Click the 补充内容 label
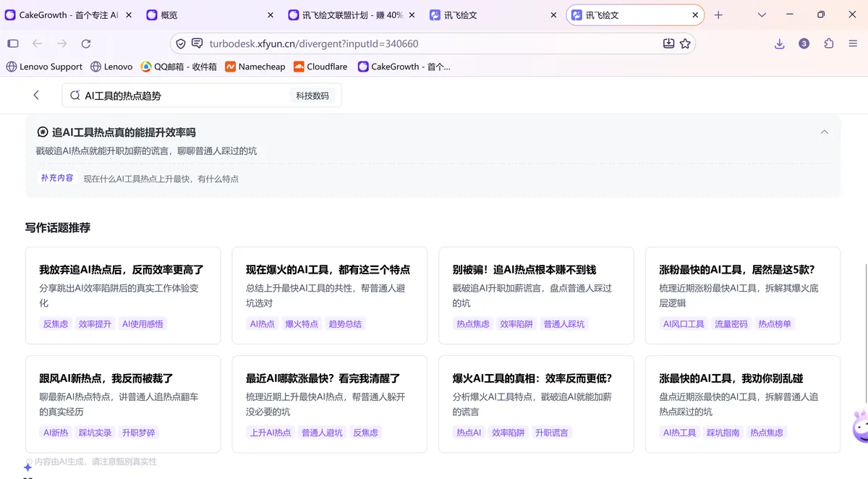Screen dimensions: 868x479 57,178
